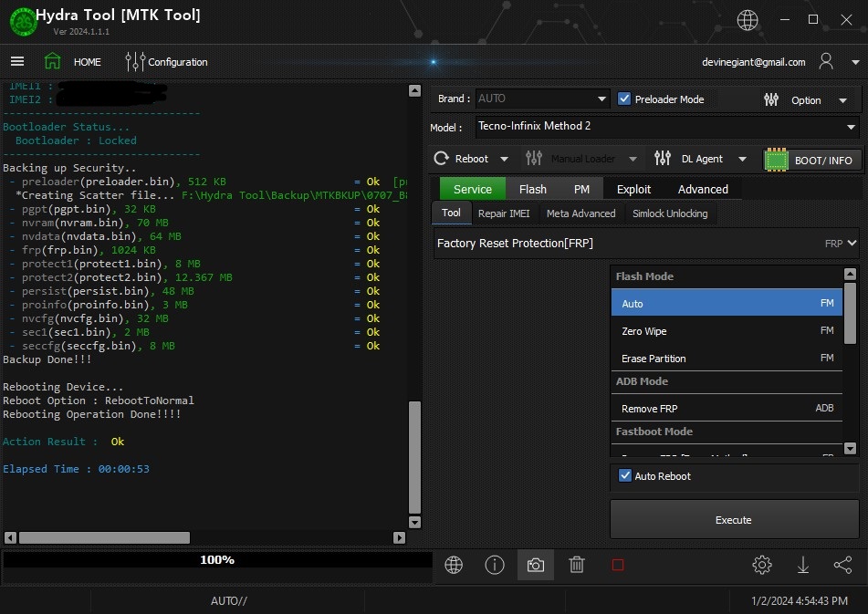The height and width of the screenshot is (614, 868).
Task: Select Zero Wipe flash mode option
Action: 727,331
